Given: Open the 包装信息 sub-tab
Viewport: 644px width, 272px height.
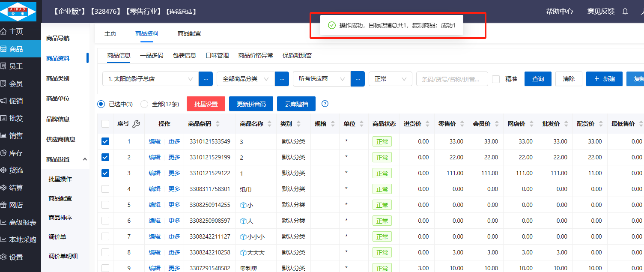Looking at the screenshot, I should coord(185,55).
